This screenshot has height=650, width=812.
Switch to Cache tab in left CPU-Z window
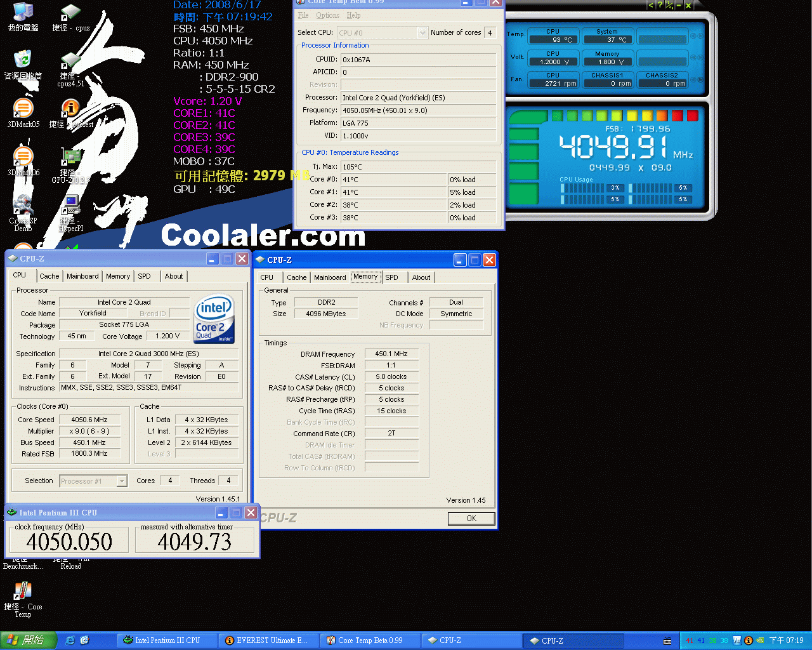coord(49,276)
